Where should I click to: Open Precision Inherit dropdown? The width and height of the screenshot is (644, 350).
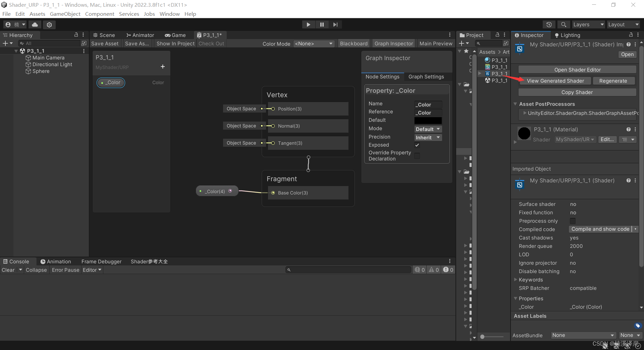(428, 137)
